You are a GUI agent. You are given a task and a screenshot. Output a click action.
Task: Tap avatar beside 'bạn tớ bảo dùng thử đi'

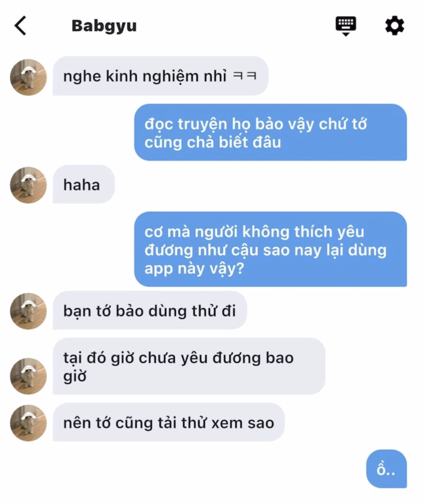(x=28, y=311)
